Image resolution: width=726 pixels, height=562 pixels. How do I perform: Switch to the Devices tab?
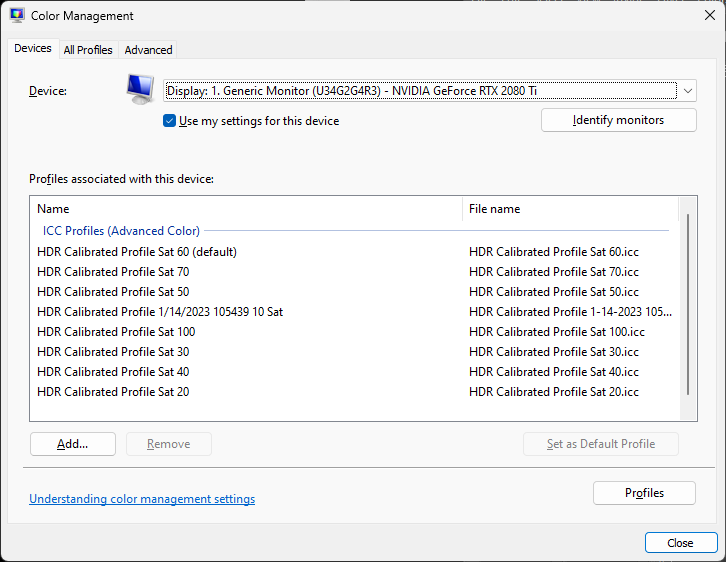pos(33,48)
